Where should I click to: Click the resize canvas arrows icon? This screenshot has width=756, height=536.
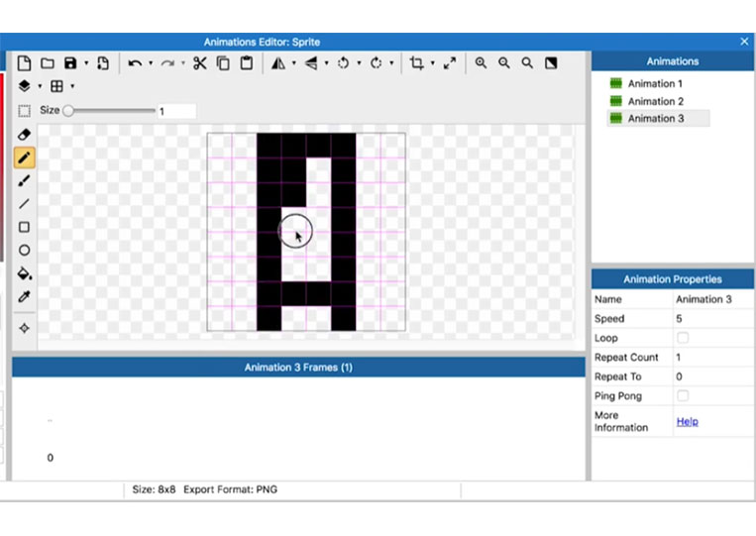(x=450, y=63)
